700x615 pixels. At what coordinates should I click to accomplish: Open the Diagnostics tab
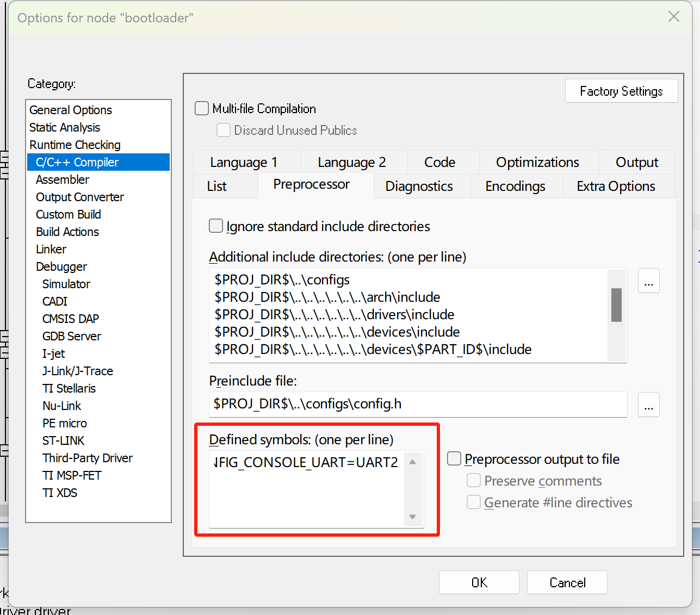(418, 187)
